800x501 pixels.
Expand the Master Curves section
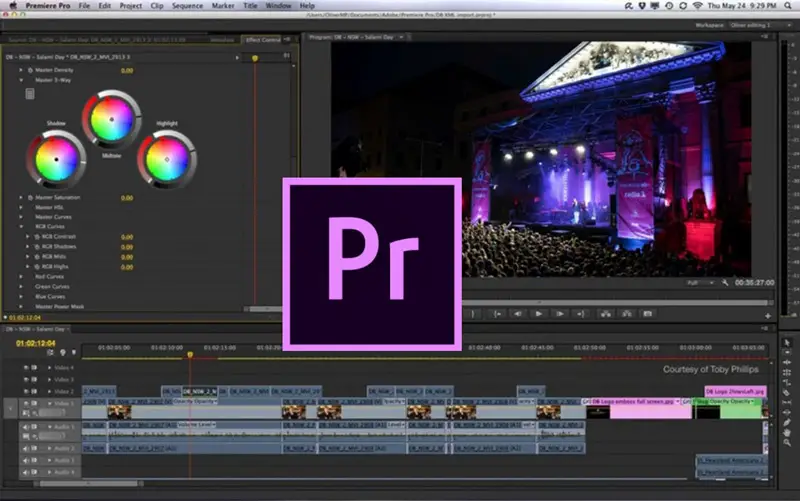(x=20, y=217)
